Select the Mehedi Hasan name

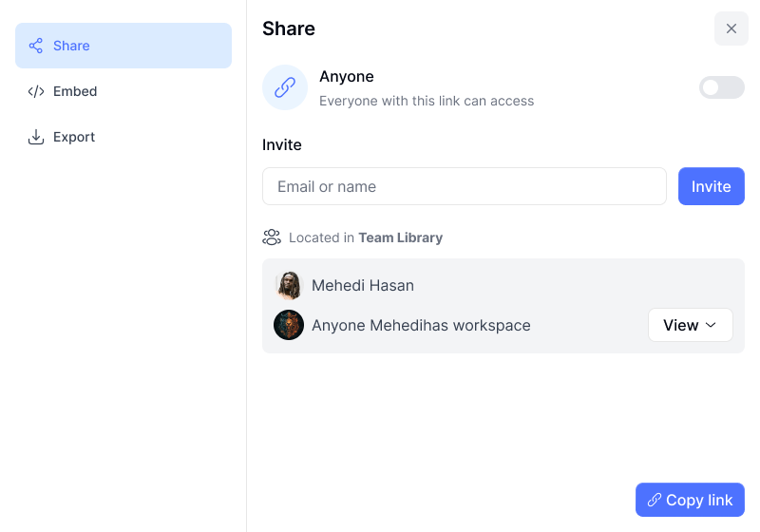pos(363,285)
